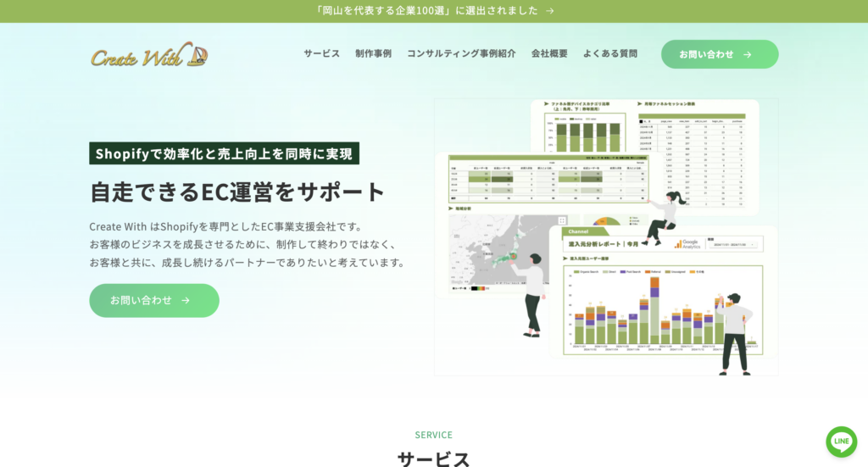Select 会社概要 in the header menu
The image size is (868, 467).
pyautogui.click(x=549, y=53)
